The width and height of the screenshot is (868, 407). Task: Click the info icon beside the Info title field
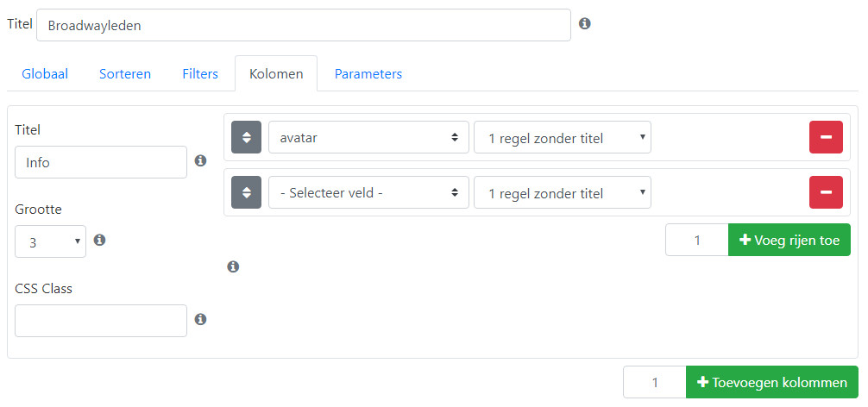(201, 161)
